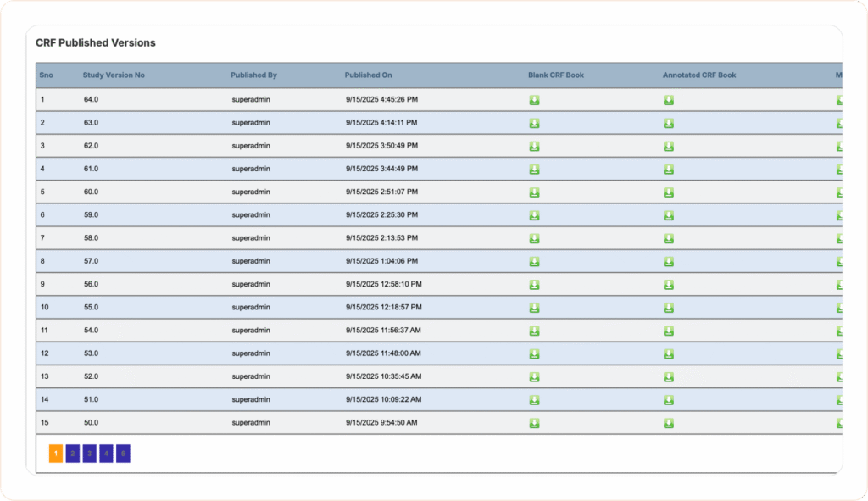This screenshot has width=868, height=501.
Task: Download the Annotated CRF Book for version 64.0
Action: [669, 99]
